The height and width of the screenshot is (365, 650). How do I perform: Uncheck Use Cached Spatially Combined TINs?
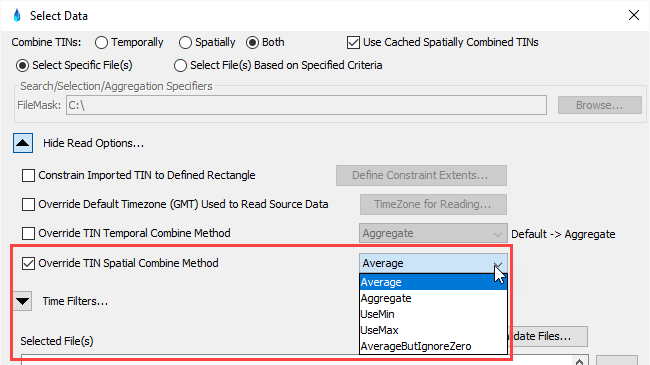(353, 42)
